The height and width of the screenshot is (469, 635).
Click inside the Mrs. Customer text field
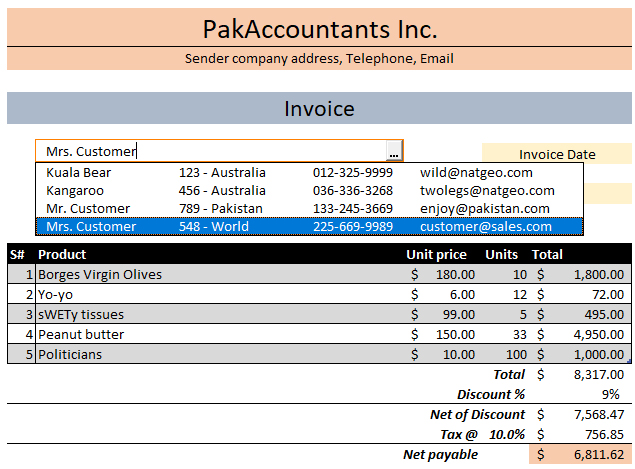[x=211, y=151]
